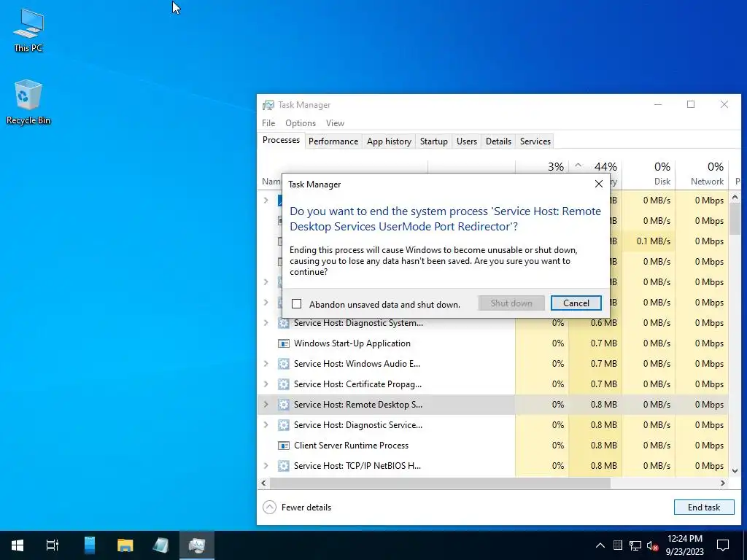Open the File menu in Task Manager
Image resolution: width=747 pixels, height=560 pixels.
(x=268, y=122)
